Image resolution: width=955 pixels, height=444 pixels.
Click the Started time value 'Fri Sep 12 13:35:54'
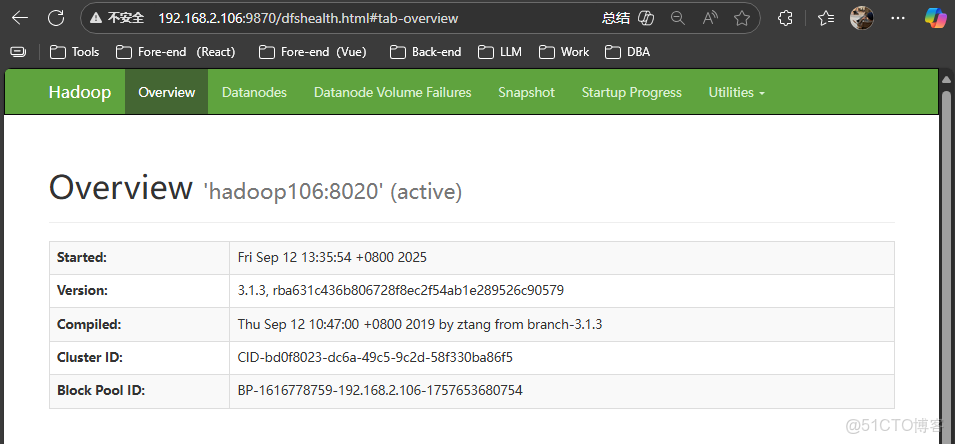(332, 258)
